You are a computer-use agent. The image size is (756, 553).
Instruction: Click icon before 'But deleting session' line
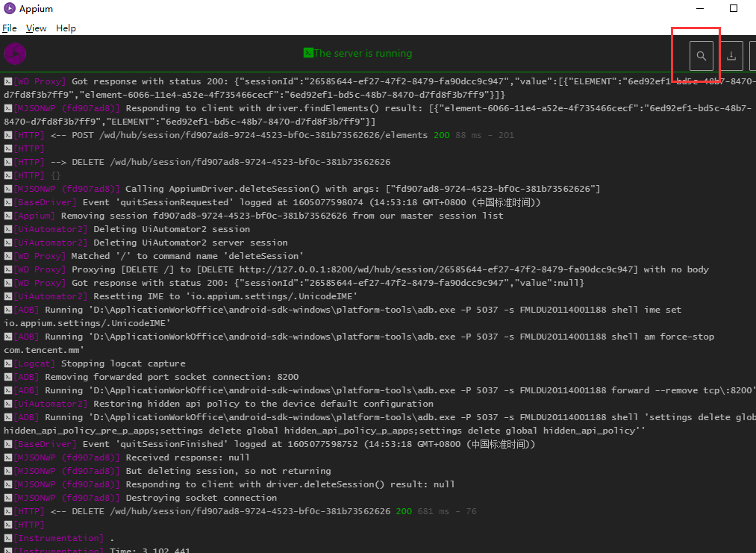click(x=7, y=471)
